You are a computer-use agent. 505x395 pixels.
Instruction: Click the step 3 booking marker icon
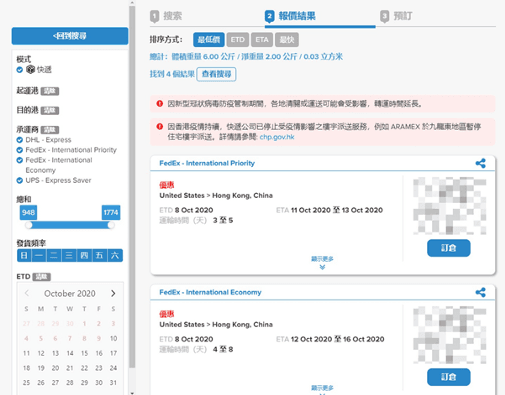click(384, 16)
